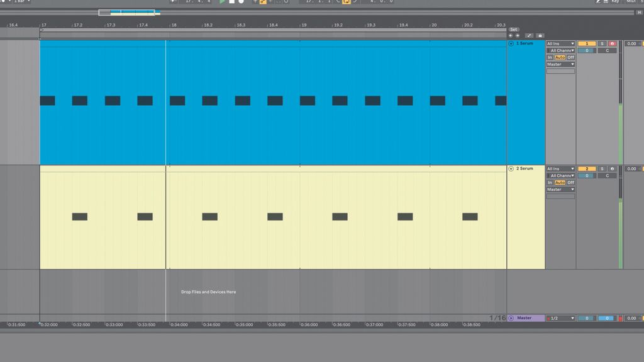
Task: Arm the 1 Serum track for recording
Action: pyautogui.click(x=613, y=43)
